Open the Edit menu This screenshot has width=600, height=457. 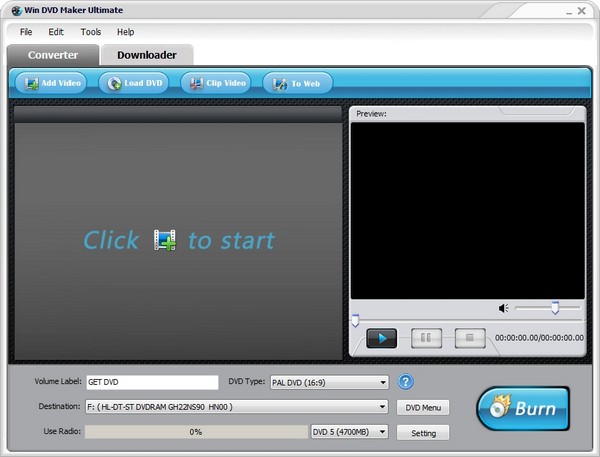point(56,32)
